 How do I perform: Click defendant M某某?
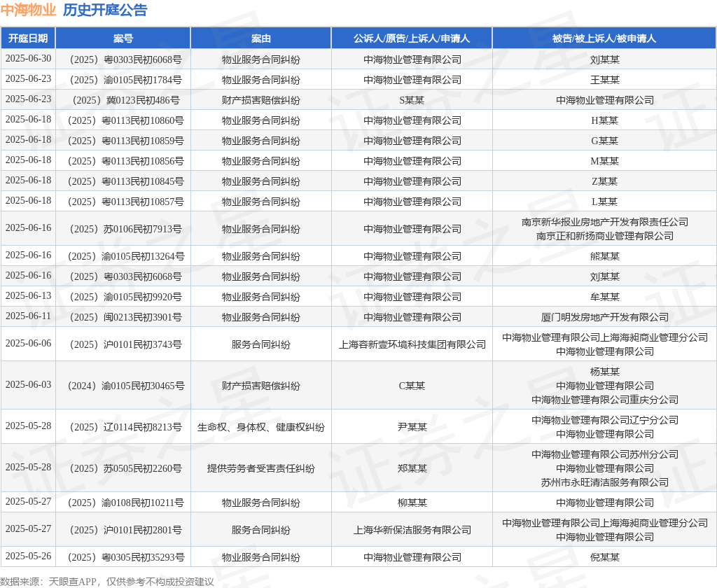click(x=604, y=162)
